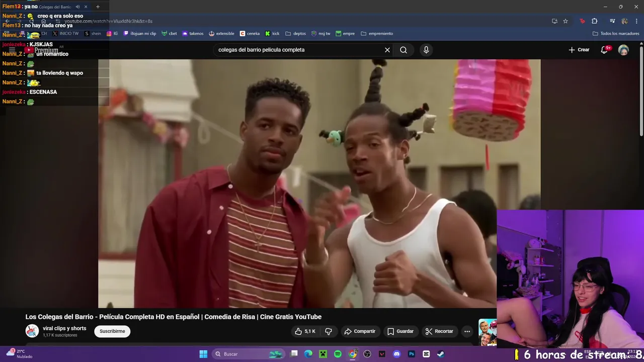This screenshot has width=644, height=362.
Task: Open a new browser tab with plus
Action: click(x=98, y=7)
